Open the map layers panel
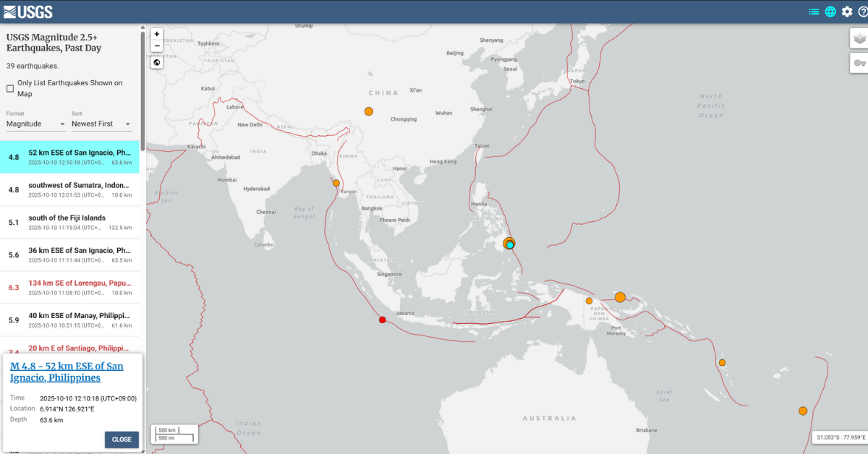This screenshot has width=868, height=454. point(859,39)
